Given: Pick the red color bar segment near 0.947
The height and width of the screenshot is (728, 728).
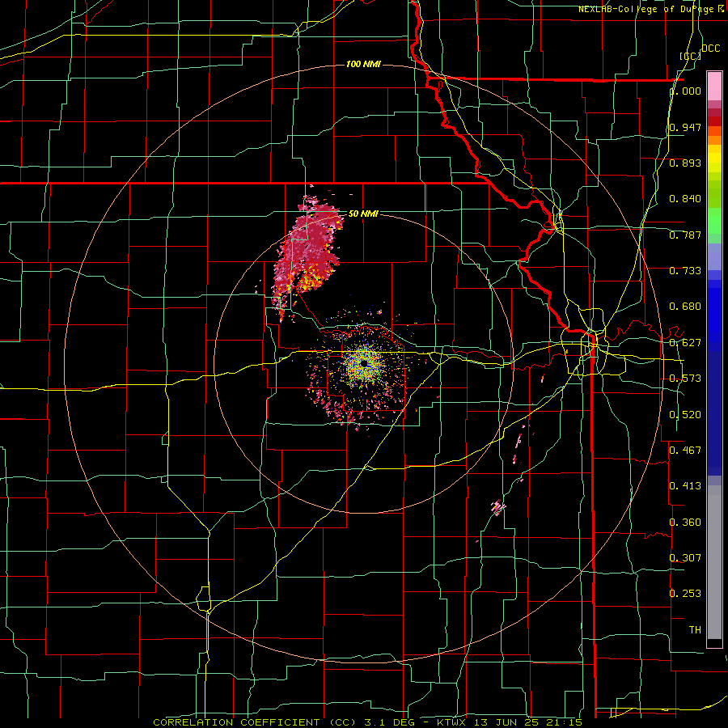Looking at the screenshot, I should coord(714,121).
